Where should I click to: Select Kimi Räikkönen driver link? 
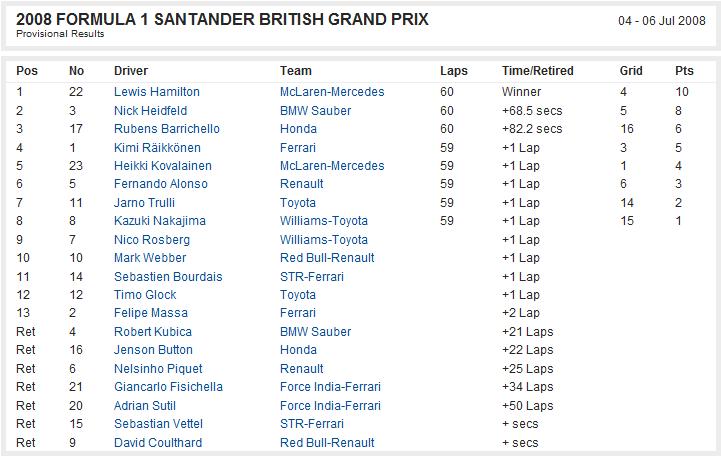tap(157, 148)
